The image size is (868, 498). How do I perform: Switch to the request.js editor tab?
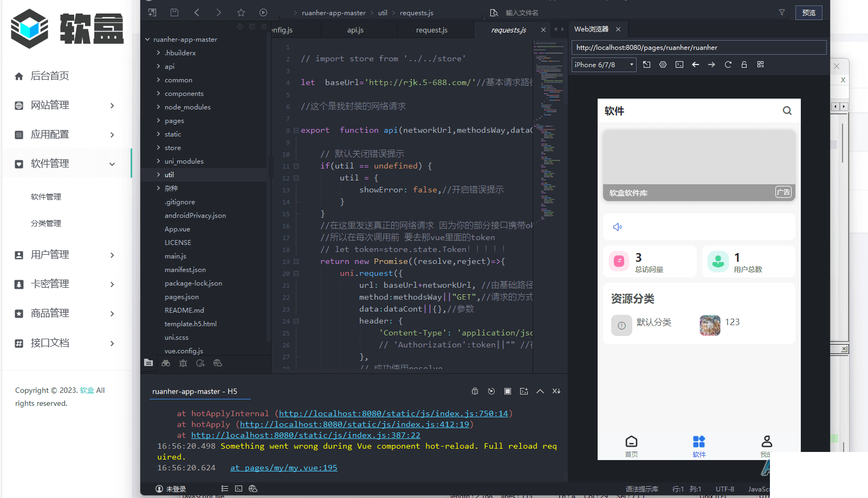[x=431, y=30]
